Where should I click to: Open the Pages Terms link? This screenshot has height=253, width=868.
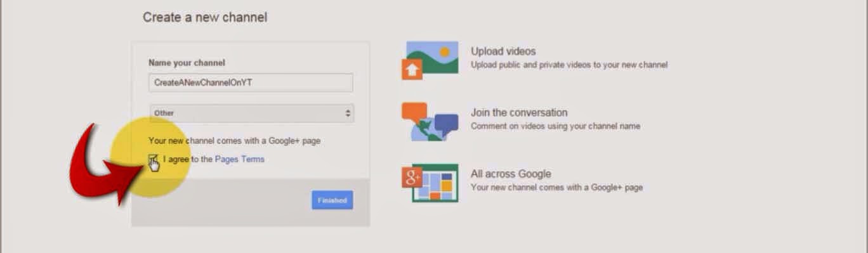pyautogui.click(x=240, y=159)
